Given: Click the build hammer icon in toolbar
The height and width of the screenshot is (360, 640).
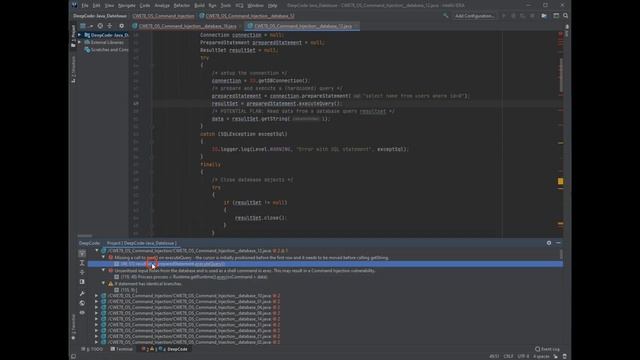Looking at the screenshot, I should [446, 16].
